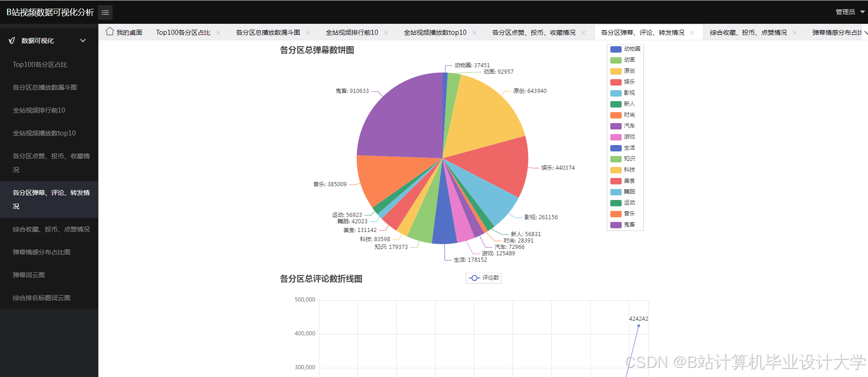Viewport: 868px width, 377px height.
Task: Open the 管理员 user dropdown
Action: (850, 12)
